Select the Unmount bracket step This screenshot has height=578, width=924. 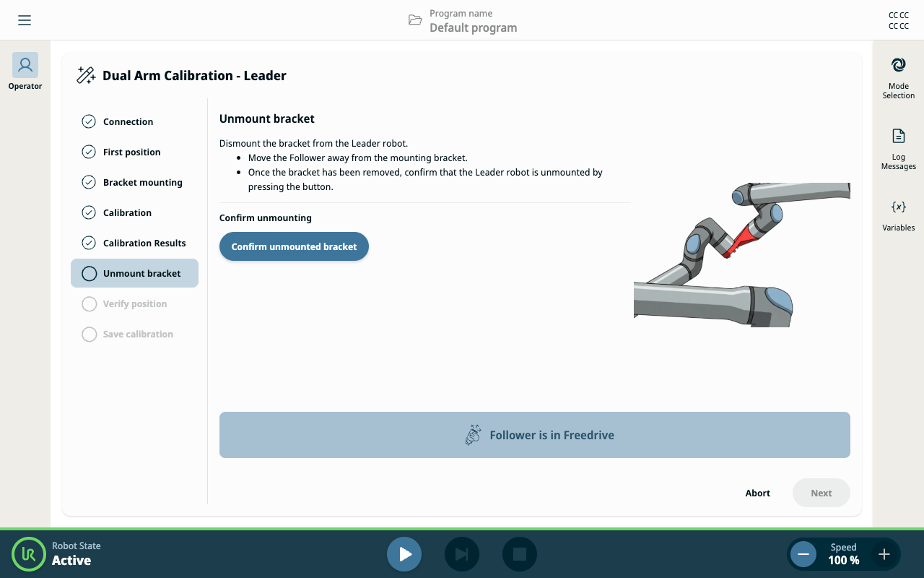tap(134, 273)
